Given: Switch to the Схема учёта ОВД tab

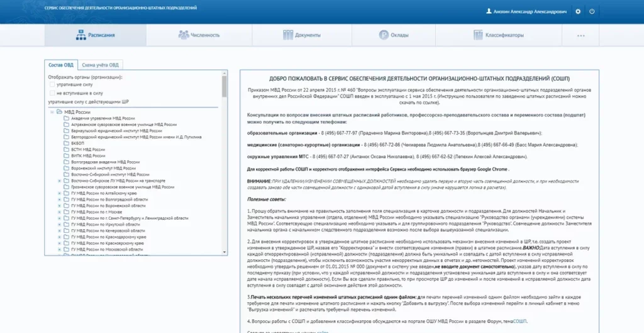Looking at the screenshot, I should click(x=100, y=65).
